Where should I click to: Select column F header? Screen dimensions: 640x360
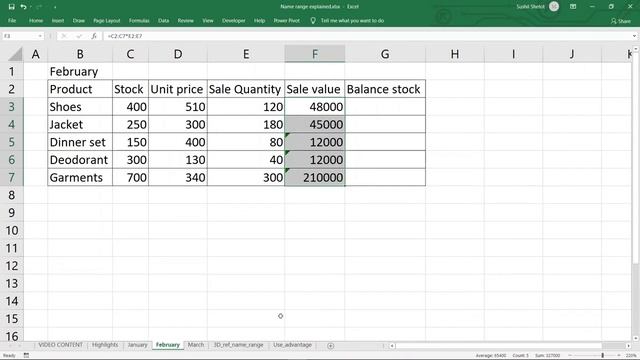point(315,54)
